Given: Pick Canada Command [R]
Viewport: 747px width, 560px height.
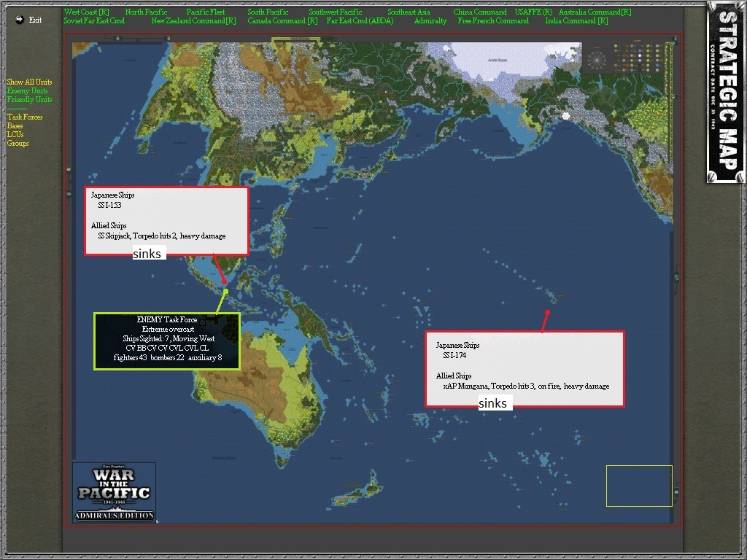Looking at the screenshot, I should click(282, 21).
